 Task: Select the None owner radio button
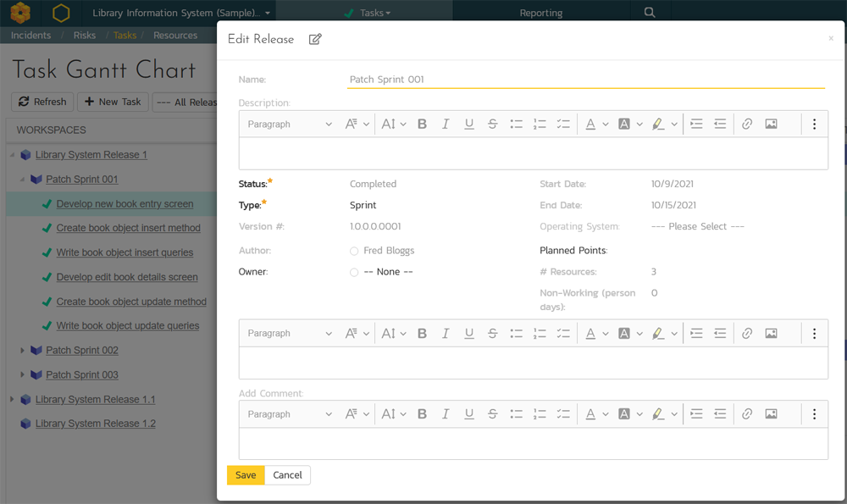coord(354,272)
